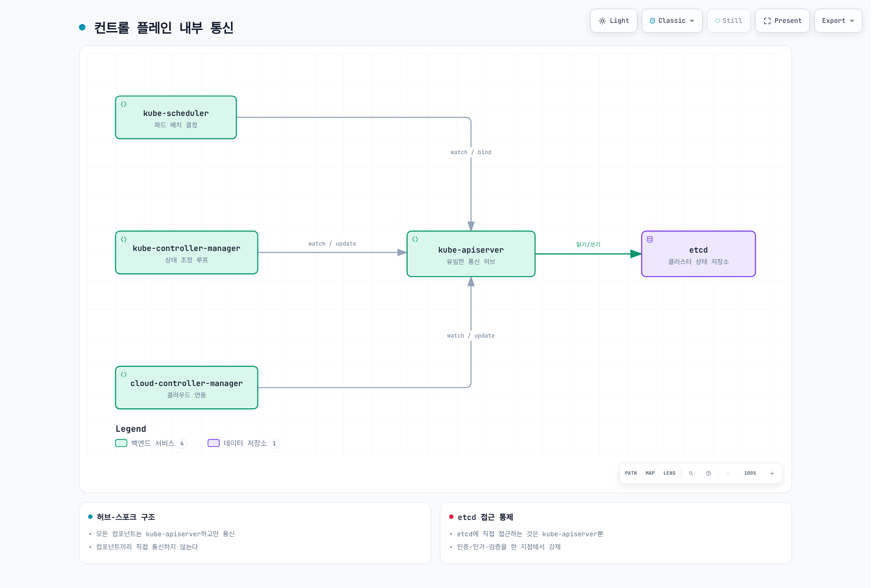Viewport: 871px width, 588px height.
Task: Open the Export dropdown menu
Action: (838, 21)
